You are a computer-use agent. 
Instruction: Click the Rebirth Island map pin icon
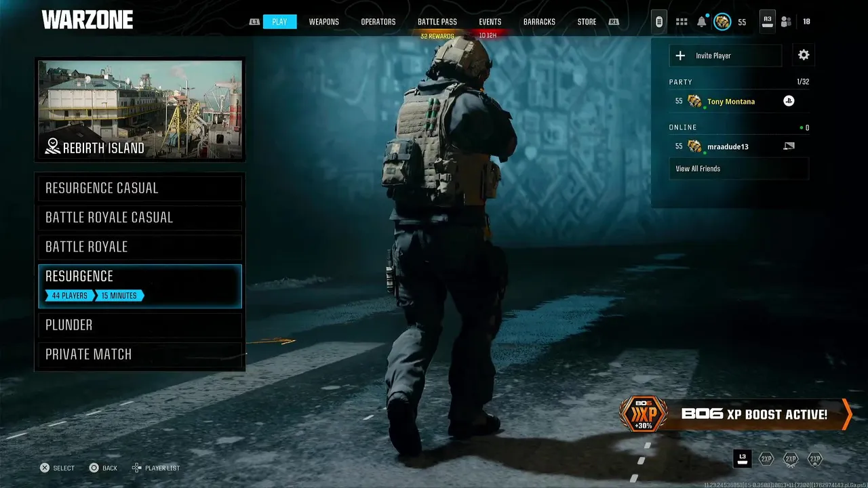pyautogui.click(x=52, y=146)
